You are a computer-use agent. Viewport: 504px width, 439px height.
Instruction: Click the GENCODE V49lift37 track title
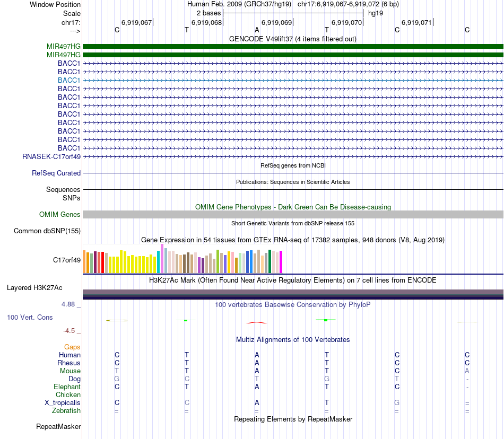pos(293,39)
